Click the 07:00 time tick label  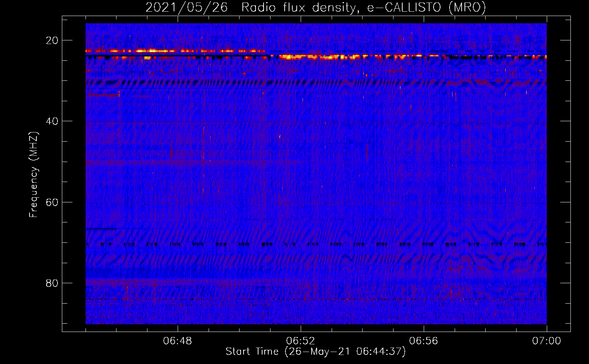coord(547,341)
